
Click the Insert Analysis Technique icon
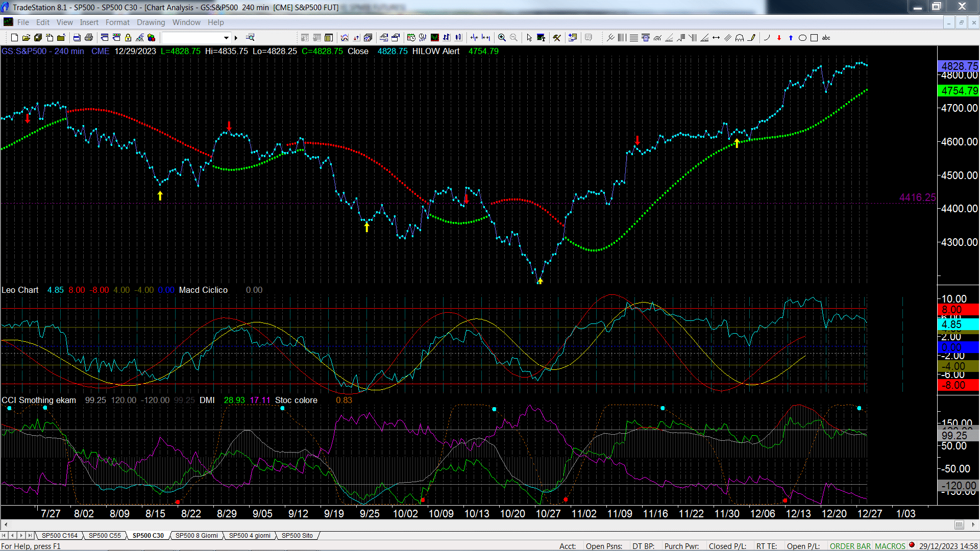click(345, 38)
